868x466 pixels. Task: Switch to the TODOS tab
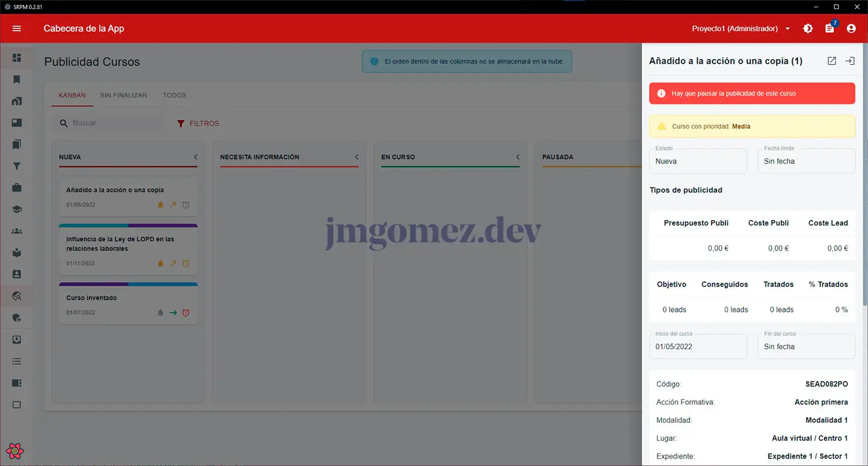(174, 95)
